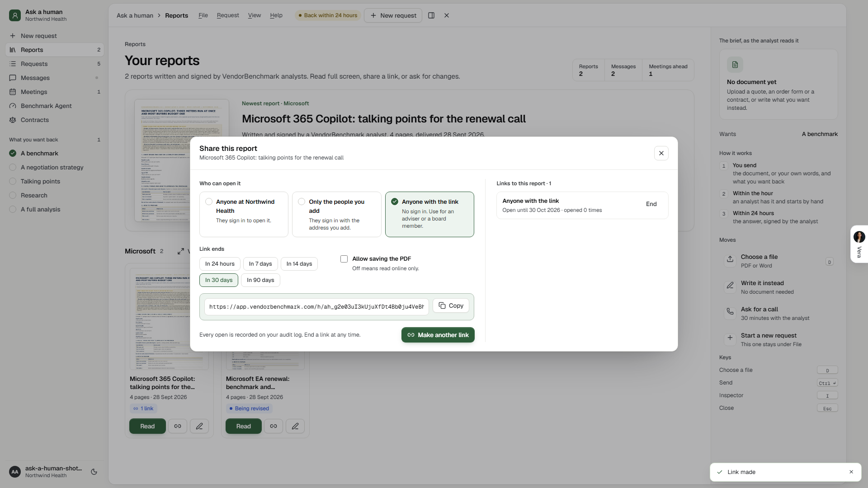This screenshot has width=868, height=488.
Task: Open Benchmark Agent in the sidebar
Action: tap(55, 106)
